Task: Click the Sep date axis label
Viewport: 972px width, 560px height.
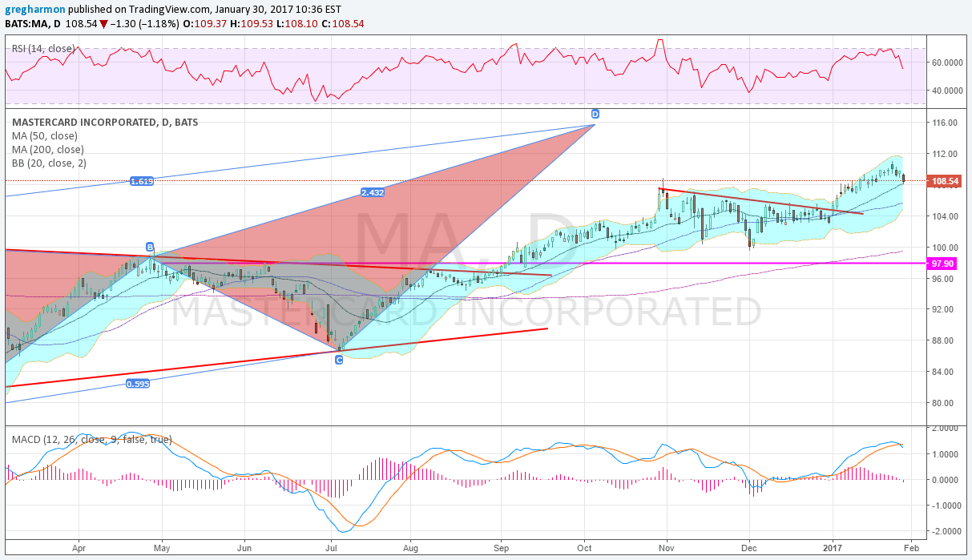Action: pos(501,549)
